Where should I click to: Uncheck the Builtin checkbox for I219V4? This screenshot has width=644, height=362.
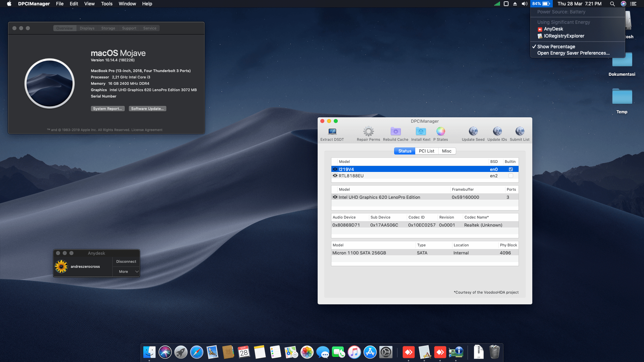coord(511,169)
